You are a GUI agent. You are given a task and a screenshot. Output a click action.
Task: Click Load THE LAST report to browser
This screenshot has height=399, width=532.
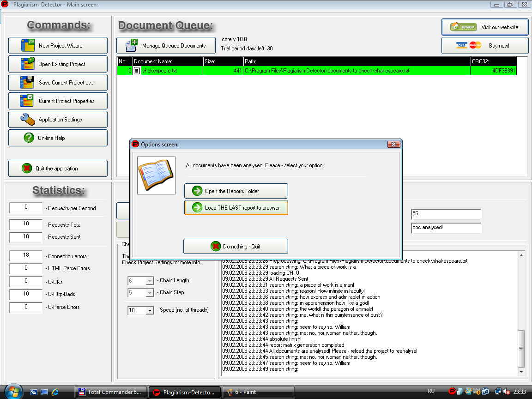[236, 208]
